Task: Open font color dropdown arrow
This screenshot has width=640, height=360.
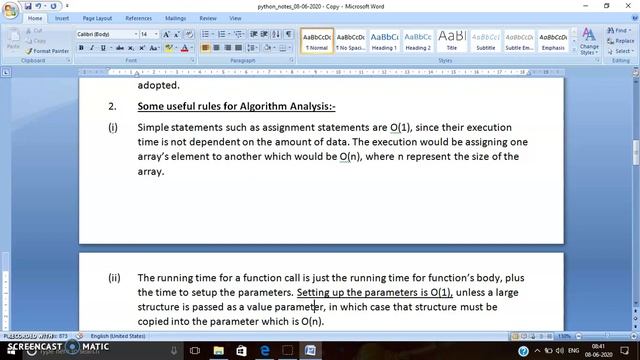Action: [192, 48]
